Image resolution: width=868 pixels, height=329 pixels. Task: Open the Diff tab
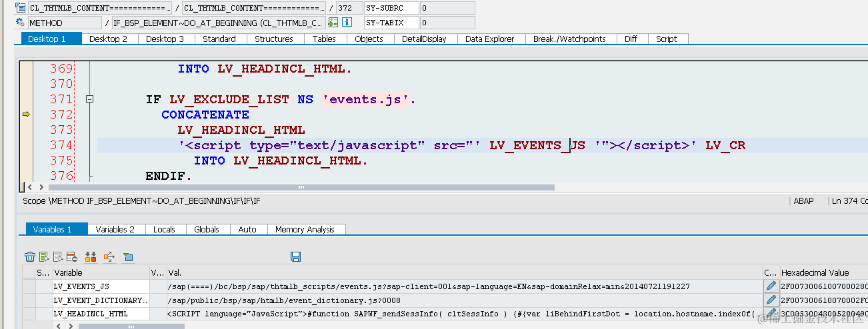[631, 39]
